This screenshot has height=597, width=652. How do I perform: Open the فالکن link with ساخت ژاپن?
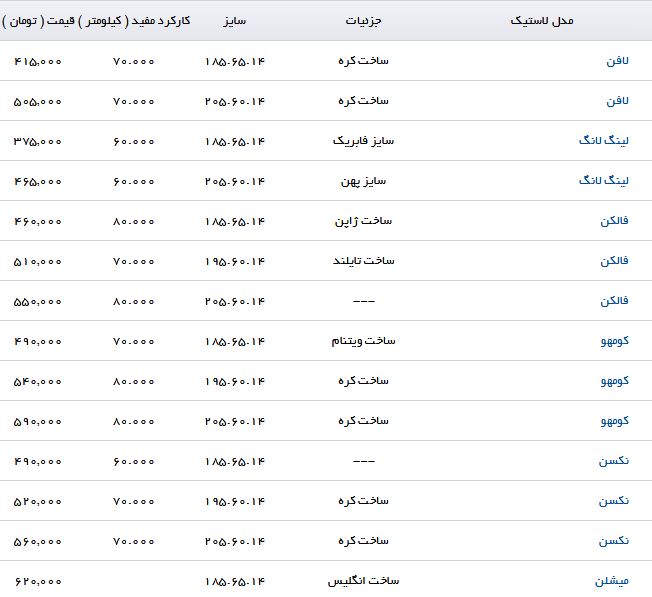pyautogui.click(x=614, y=221)
